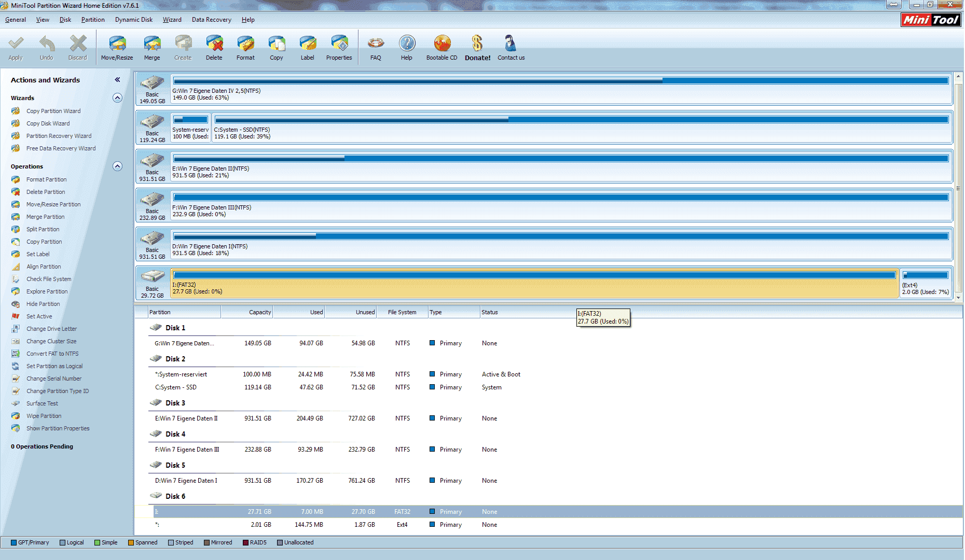The image size is (965, 560).
Task: Open the View menu
Action: [43, 20]
